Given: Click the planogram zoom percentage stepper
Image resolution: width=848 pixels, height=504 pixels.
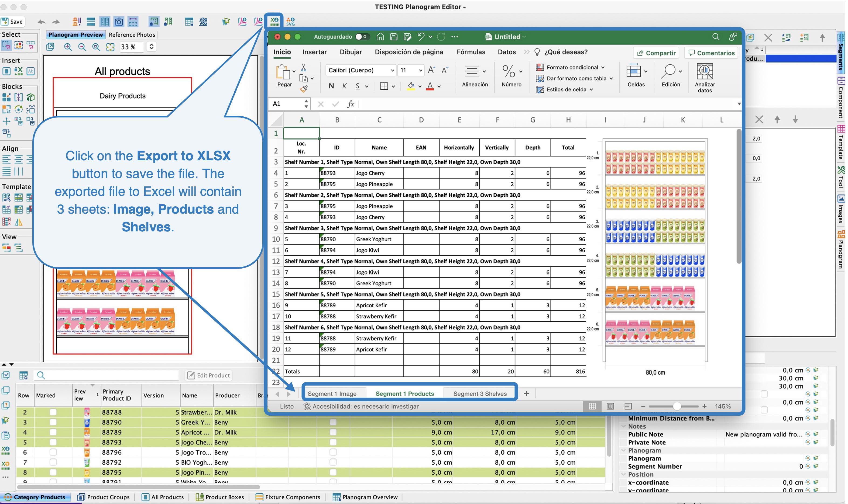Looking at the screenshot, I should coord(152,47).
